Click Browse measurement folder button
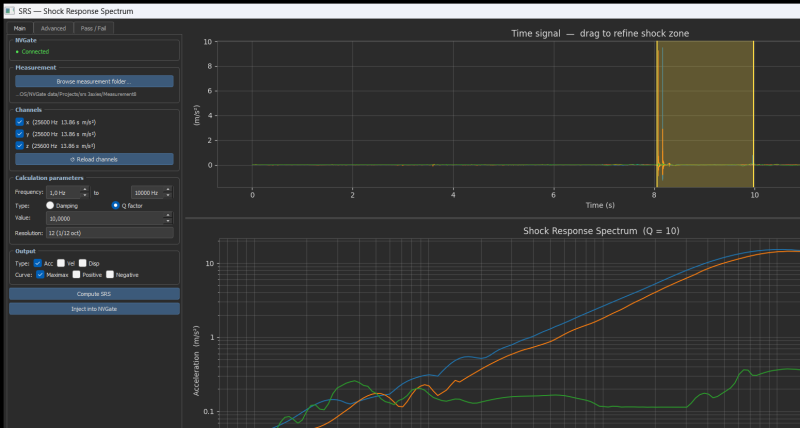Screen dimensions: 800x428 point(94,81)
